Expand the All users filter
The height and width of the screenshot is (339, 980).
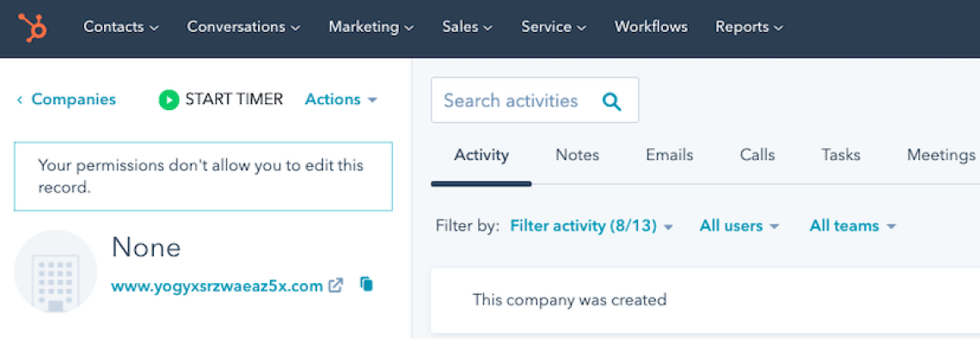(739, 226)
